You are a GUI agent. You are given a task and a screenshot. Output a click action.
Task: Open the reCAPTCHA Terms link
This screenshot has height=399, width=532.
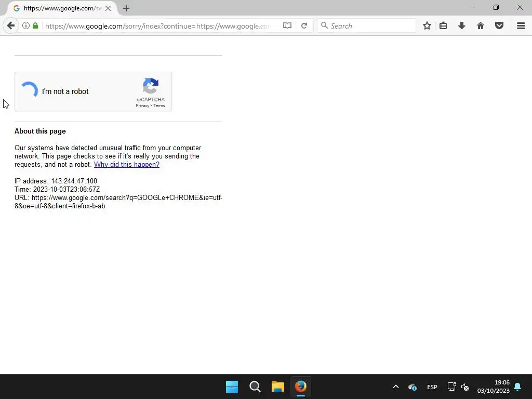(x=159, y=106)
